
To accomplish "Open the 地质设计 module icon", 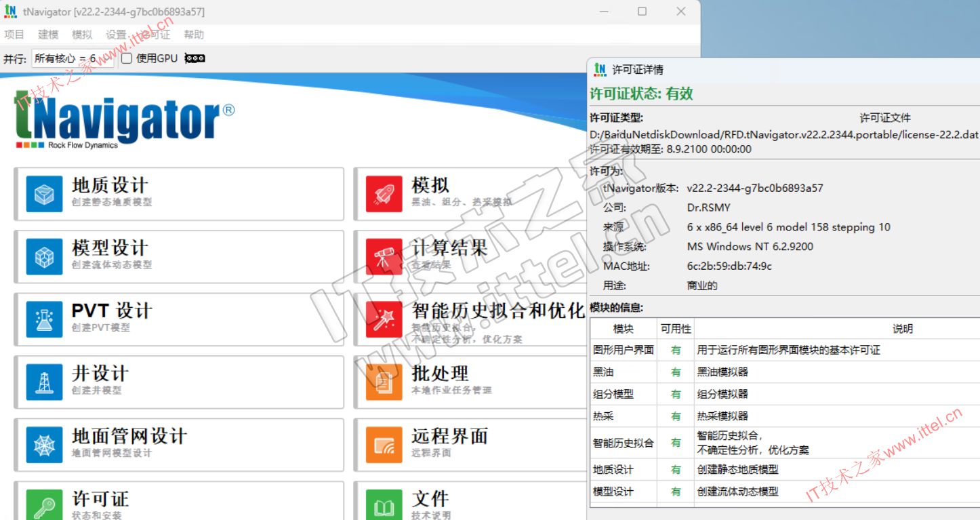I will (45, 194).
